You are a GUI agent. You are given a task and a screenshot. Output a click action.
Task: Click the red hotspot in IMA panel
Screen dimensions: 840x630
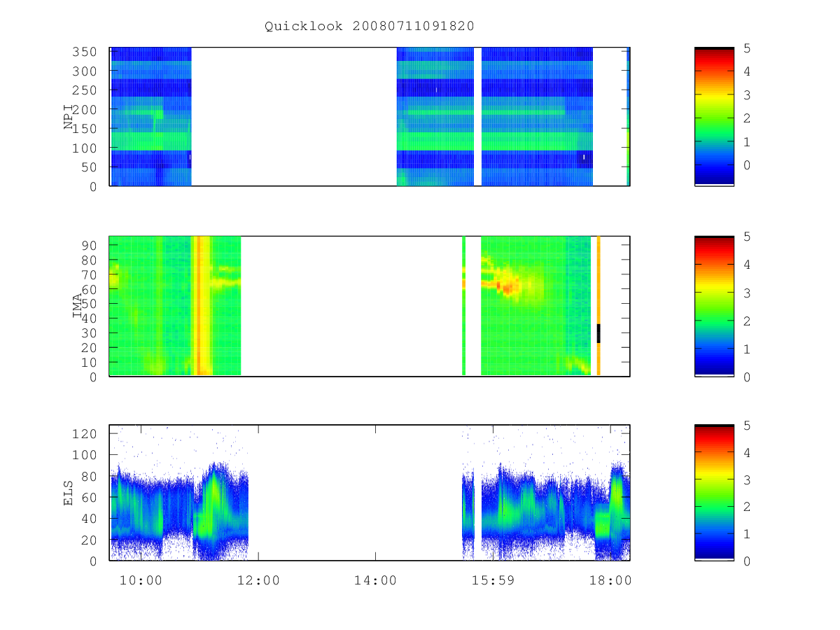tap(507, 287)
